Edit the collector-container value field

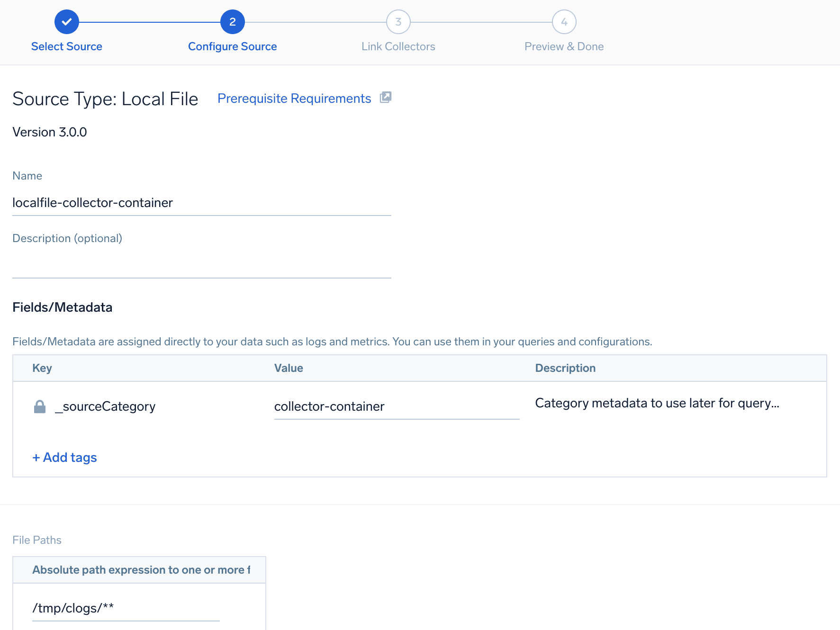tap(396, 406)
